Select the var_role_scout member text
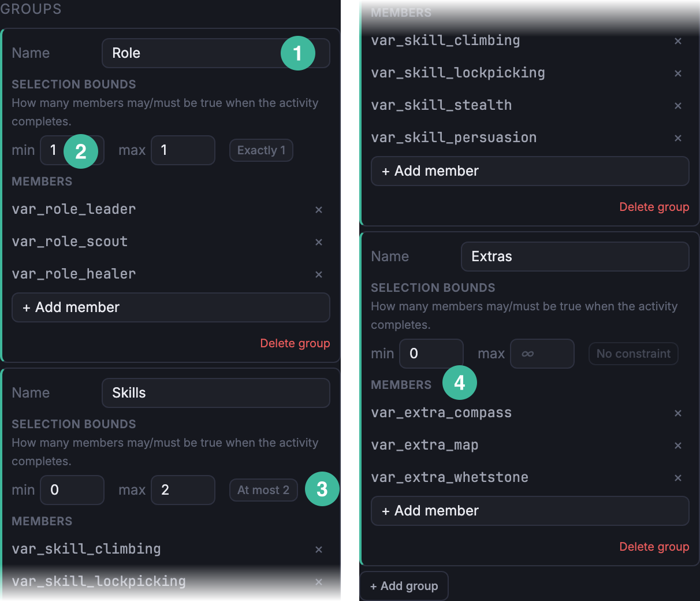 [x=70, y=242]
